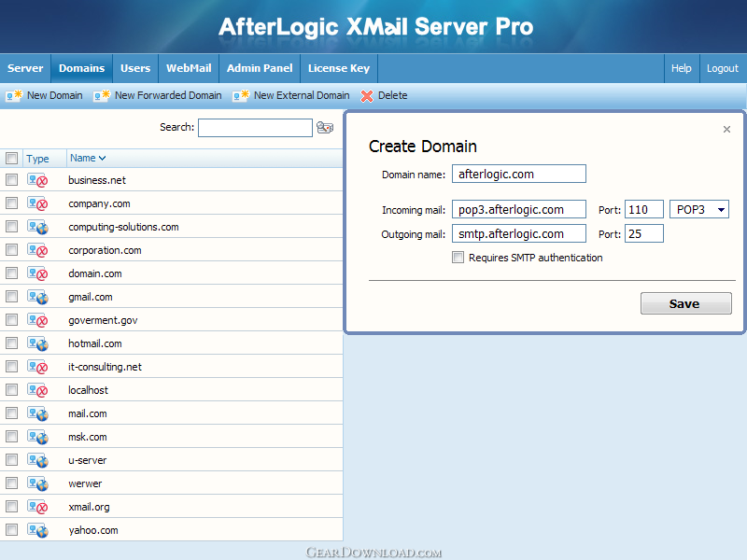Switch to the Users tab

point(135,68)
